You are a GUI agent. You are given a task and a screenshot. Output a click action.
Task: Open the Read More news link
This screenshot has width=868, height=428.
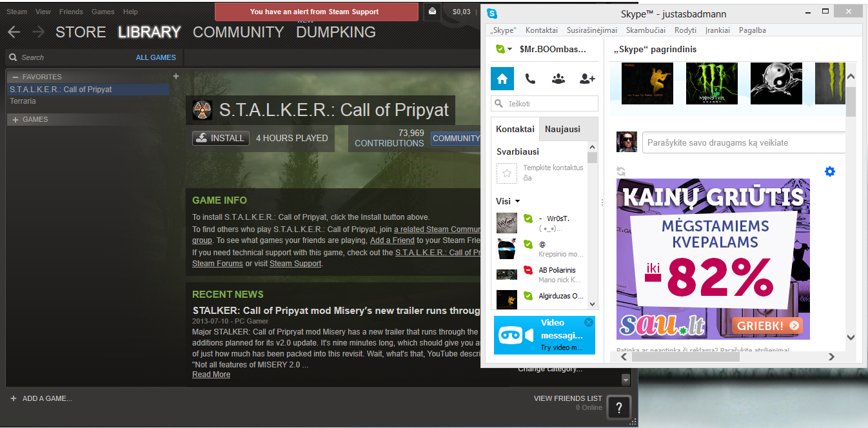[x=211, y=374]
